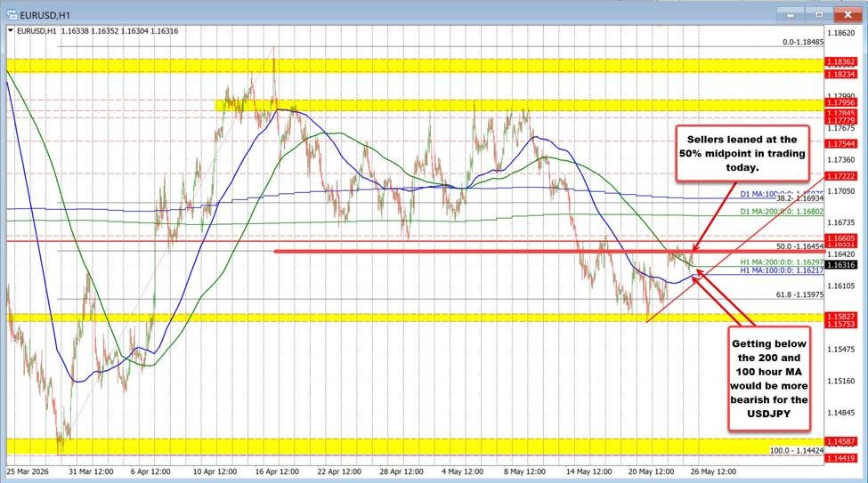The width and height of the screenshot is (868, 483).
Task: Click the red price label 1.15753
Action: coord(841,324)
